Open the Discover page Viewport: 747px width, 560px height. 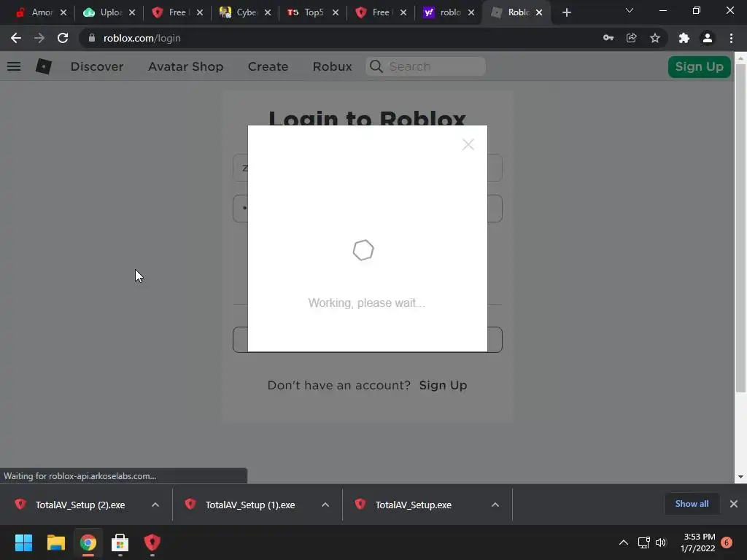pos(97,66)
